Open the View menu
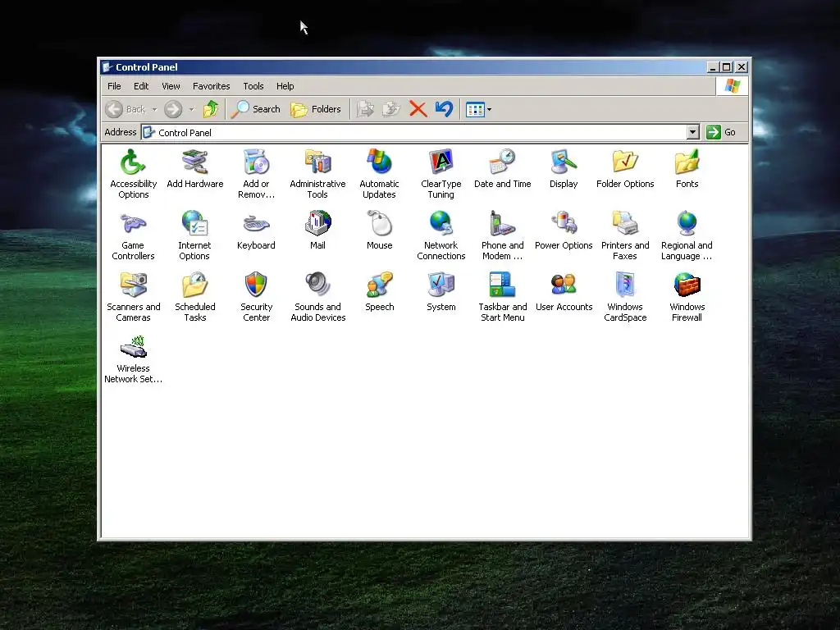This screenshot has width=840, height=630. point(171,86)
